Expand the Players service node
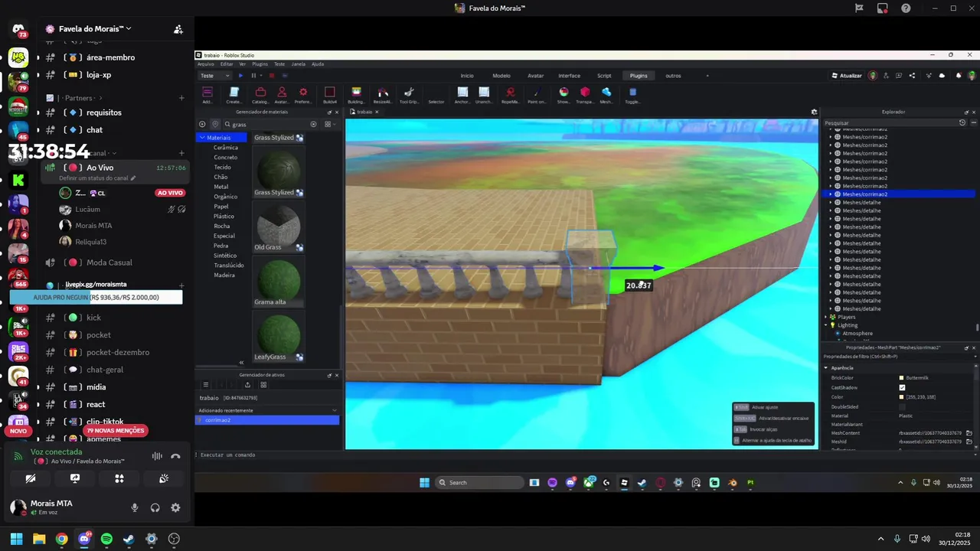Image resolution: width=980 pixels, height=551 pixels. [x=826, y=317]
